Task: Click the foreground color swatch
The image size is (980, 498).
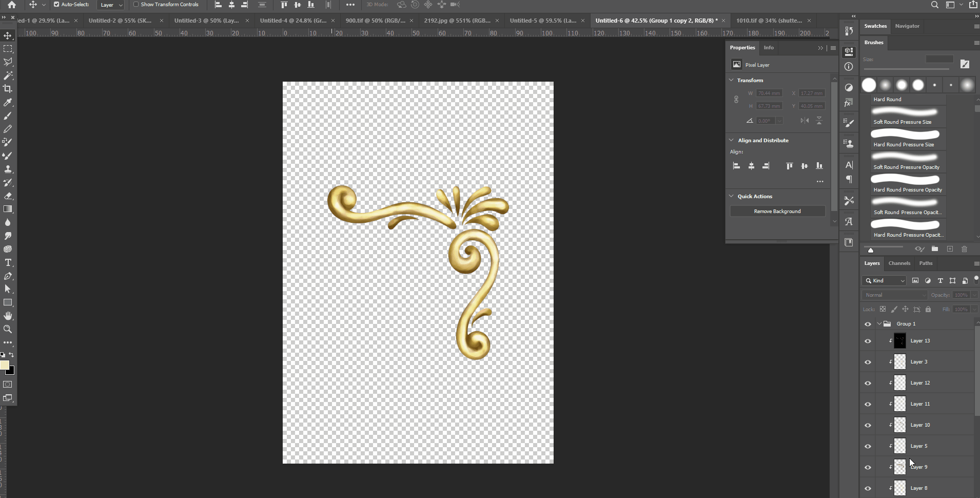Action: pos(5,365)
